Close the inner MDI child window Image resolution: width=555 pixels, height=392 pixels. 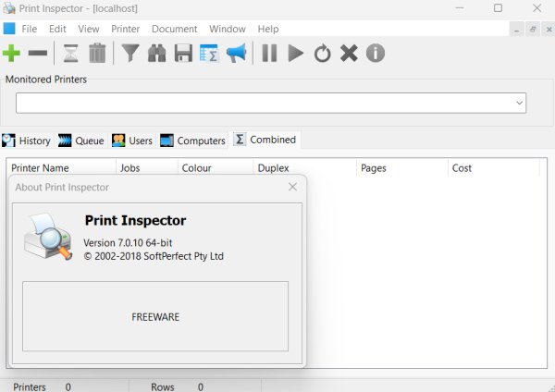coord(549,30)
